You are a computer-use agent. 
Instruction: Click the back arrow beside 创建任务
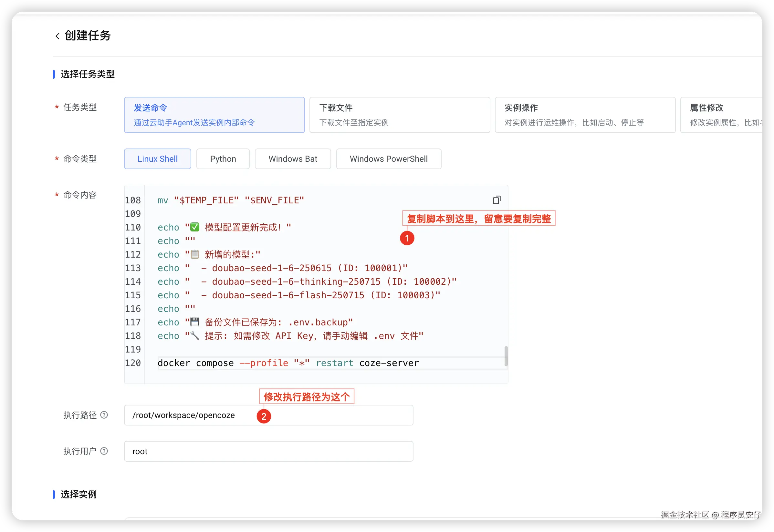click(58, 36)
